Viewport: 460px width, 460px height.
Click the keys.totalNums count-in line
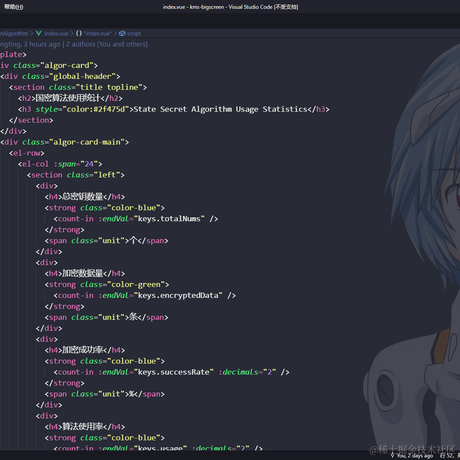[136, 219]
